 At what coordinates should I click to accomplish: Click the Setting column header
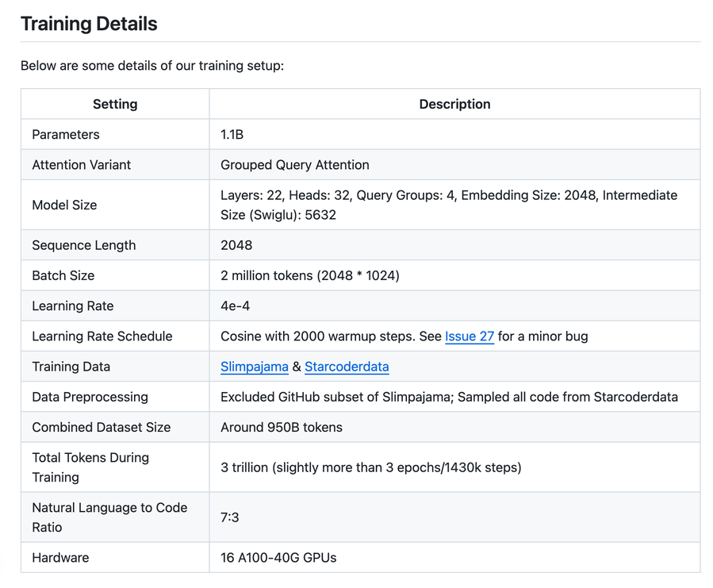coord(115,104)
